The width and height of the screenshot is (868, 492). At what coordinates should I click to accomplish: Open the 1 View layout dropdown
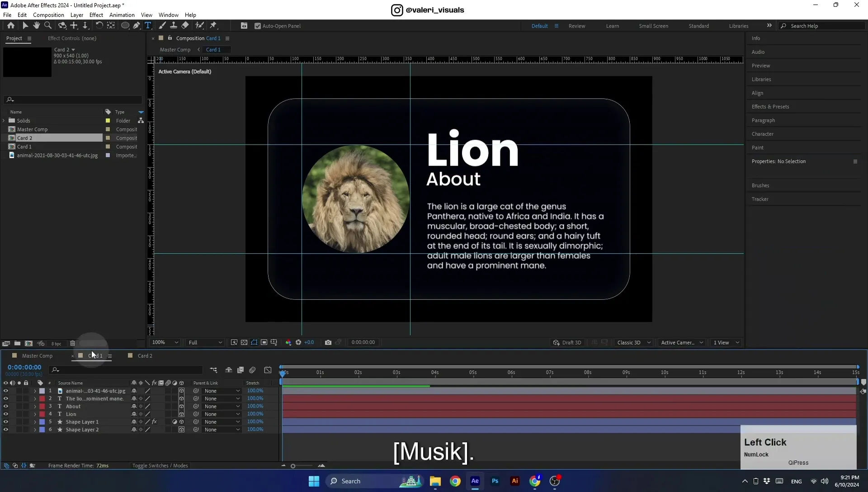pyautogui.click(x=726, y=342)
